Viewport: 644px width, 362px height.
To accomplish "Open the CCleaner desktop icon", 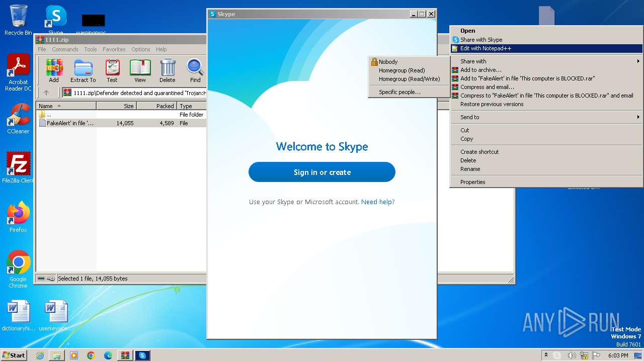I will 18,119.
